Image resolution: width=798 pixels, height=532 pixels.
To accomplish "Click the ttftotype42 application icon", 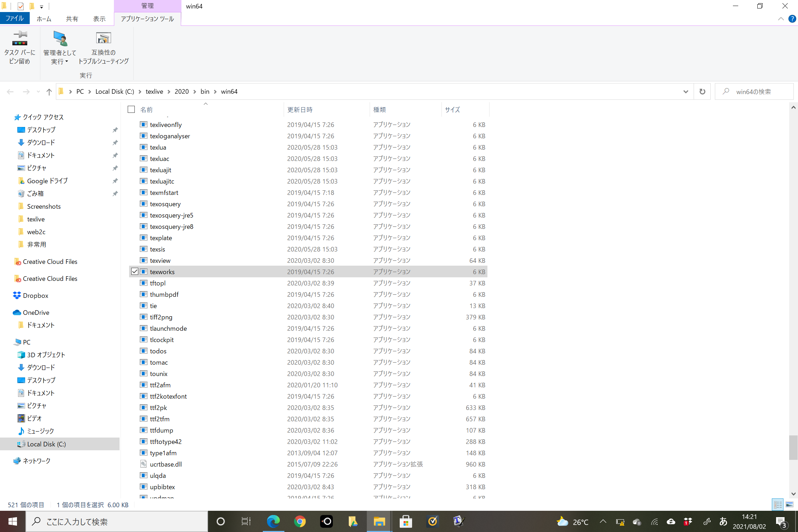I will point(144,441).
